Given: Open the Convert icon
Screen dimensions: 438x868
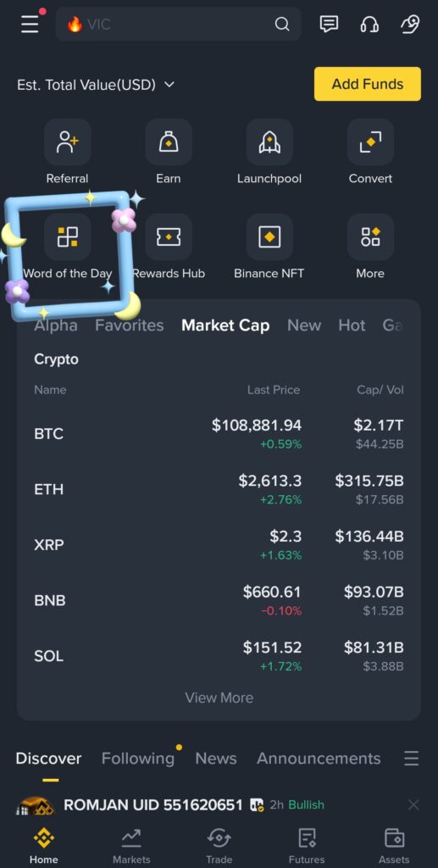Looking at the screenshot, I should 370,142.
